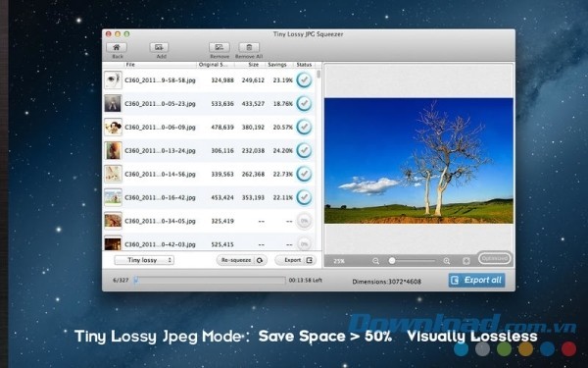This screenshot has height=368, width=588.
Task: Click status checkmark for 0-16-42.jpg row
Action: [304, 197]
